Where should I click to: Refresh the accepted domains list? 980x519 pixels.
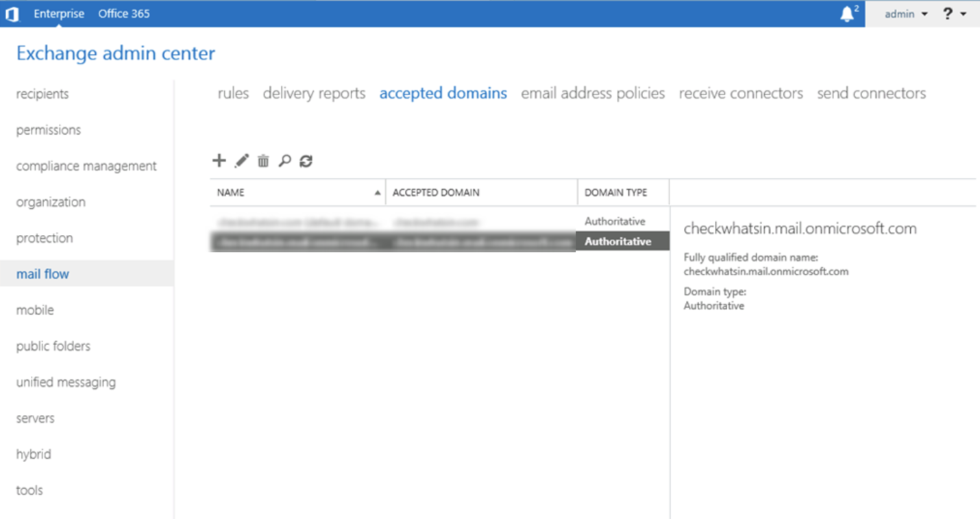coord(306,161)
